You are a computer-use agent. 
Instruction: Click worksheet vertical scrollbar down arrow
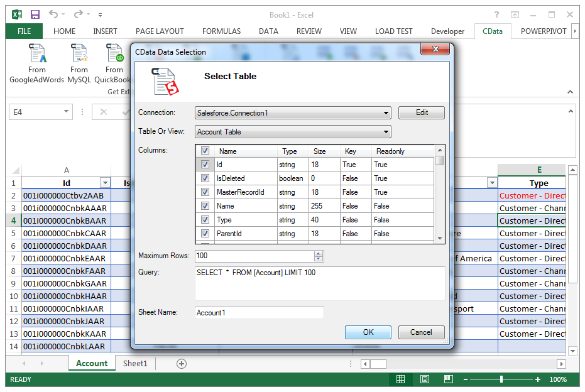tap(572, 351)
